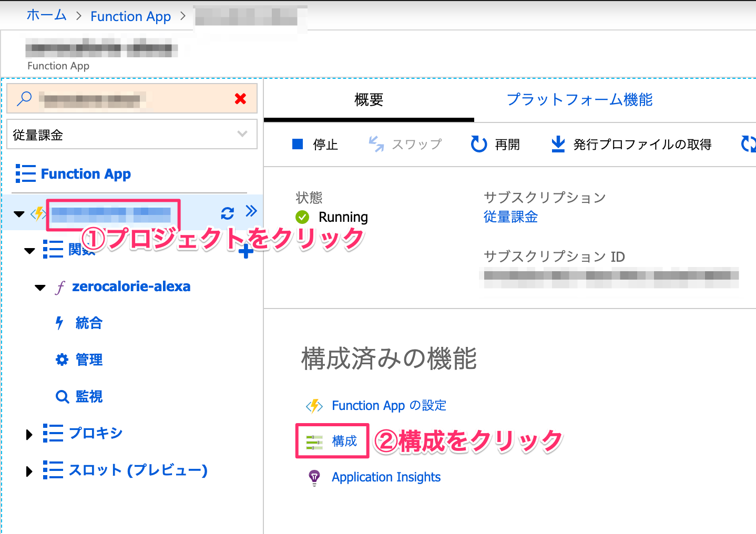Click the 停止 button label
Image resolution: width=756 pixels, height=534 pixels.
point(325,145)
